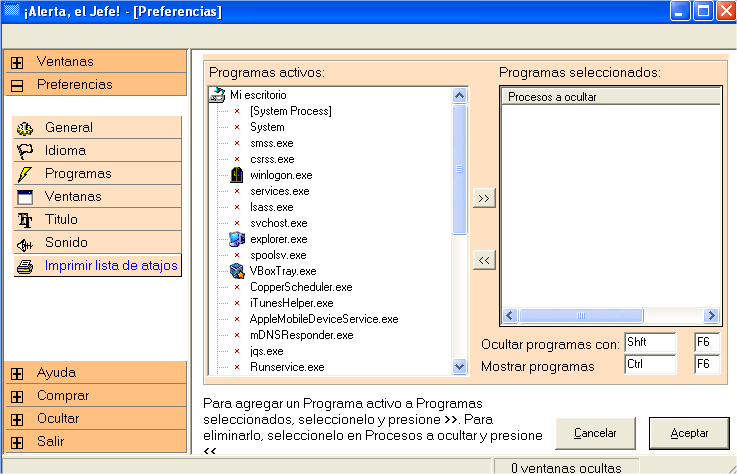737x474 pixels.
Task: Select csrss.exe in the program list
Action: pyautogui.click(x=272, y=159)
